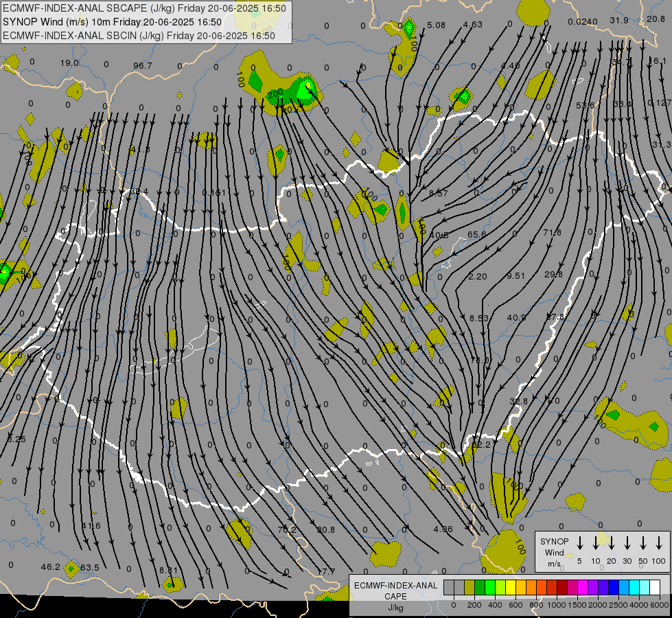Pick the dark red swatch at 1000 J/kg
Screen dimensions: 672x618
tap(562, 587)
